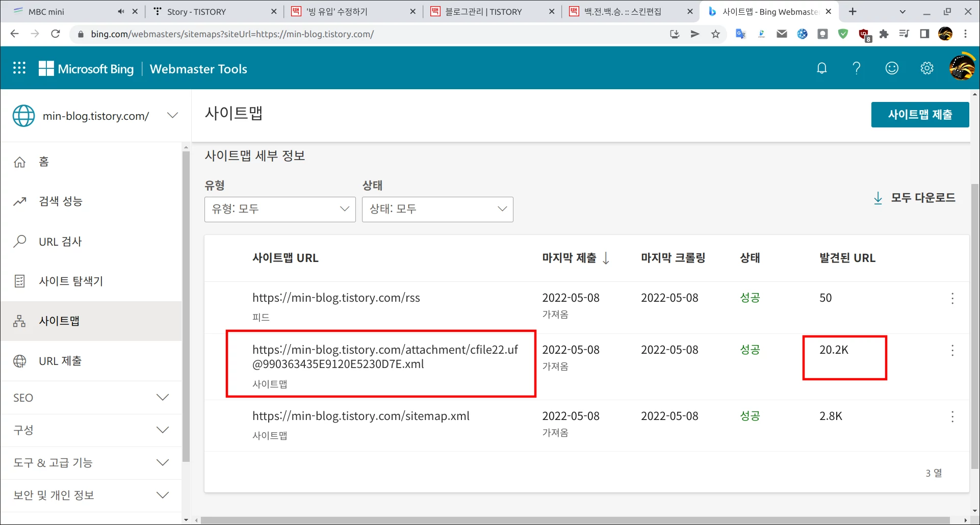The image size is (980, 525).
Task: Click the install app icon in address bar
Action: click(675, 34)
